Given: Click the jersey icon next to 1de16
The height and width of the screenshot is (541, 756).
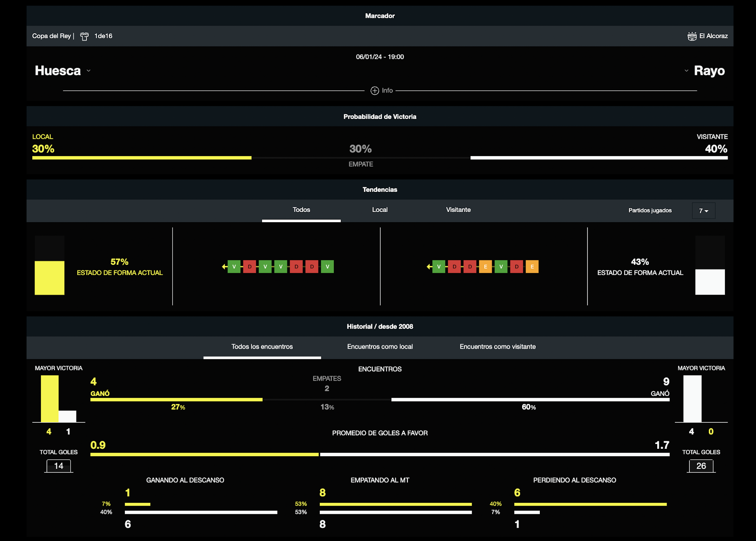Looking at the screenshot, I should coord(84,36).
